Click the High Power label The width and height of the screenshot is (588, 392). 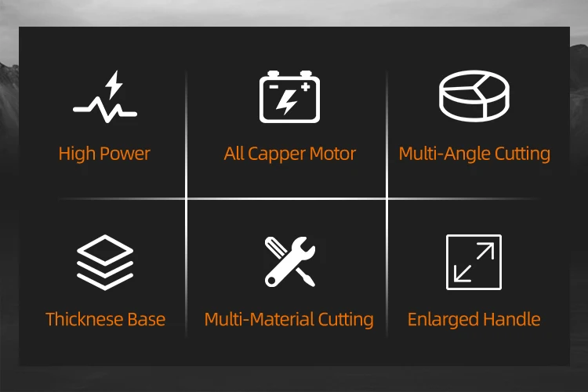[x=104, y=154]
